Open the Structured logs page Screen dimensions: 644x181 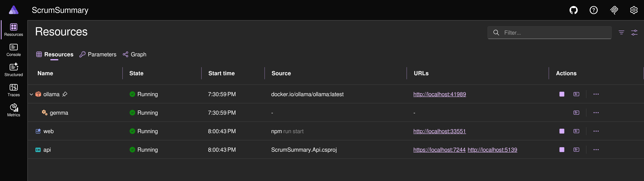click(x=13, y=70)
